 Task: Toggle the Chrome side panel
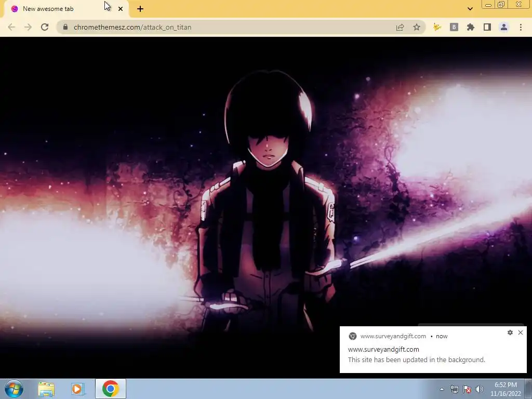[x=487, y=27]
